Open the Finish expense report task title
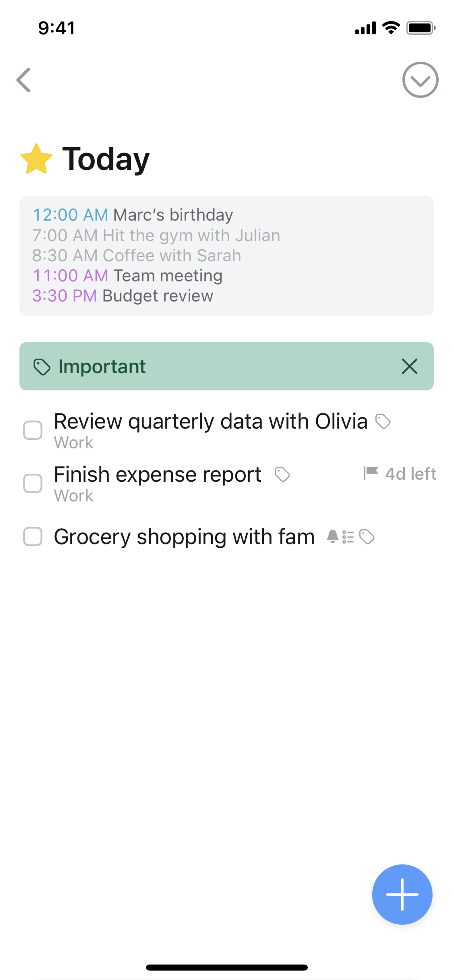This screenshot has height=980, width=453. pos(158,474)
